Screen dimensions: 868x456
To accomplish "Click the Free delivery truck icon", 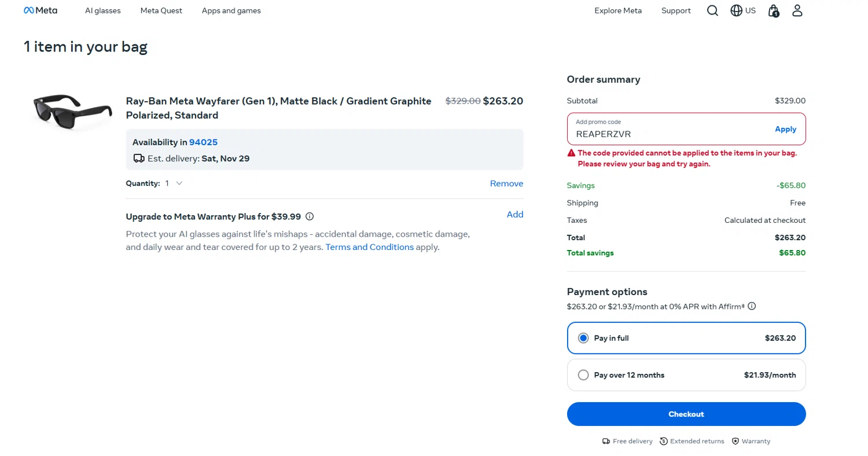I will [606, 441].
